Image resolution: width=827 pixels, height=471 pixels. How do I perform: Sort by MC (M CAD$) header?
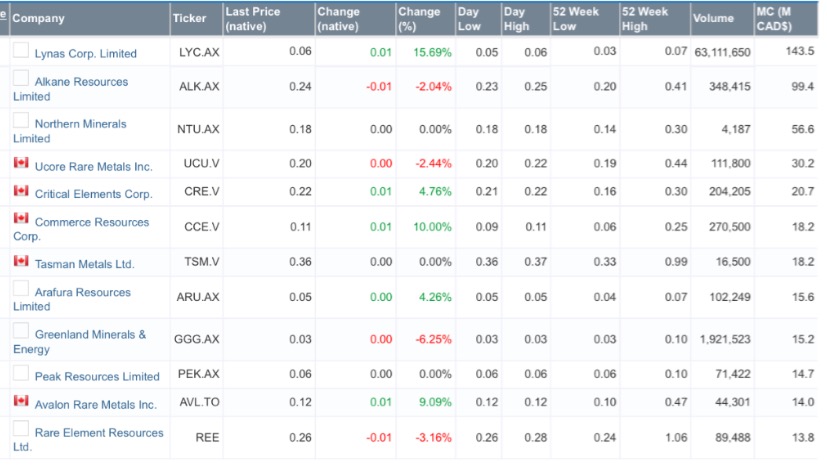pyautogui.click(x=785, y=19)
